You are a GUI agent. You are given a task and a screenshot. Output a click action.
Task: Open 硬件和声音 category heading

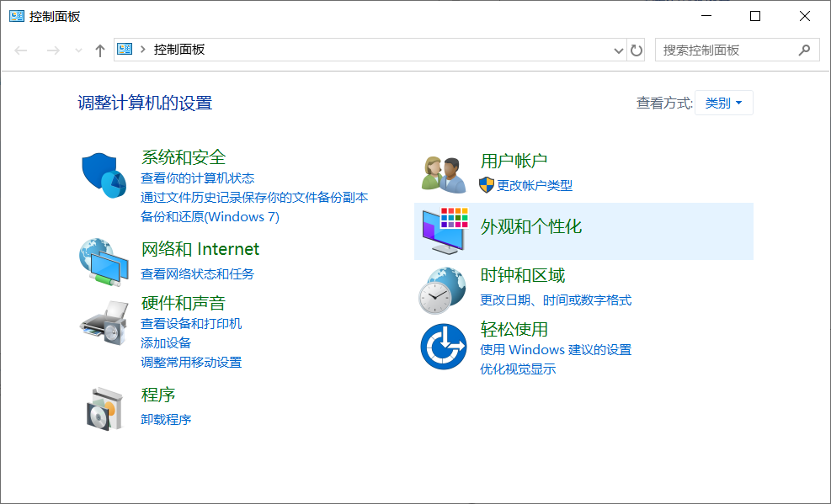tap(184, 303)
